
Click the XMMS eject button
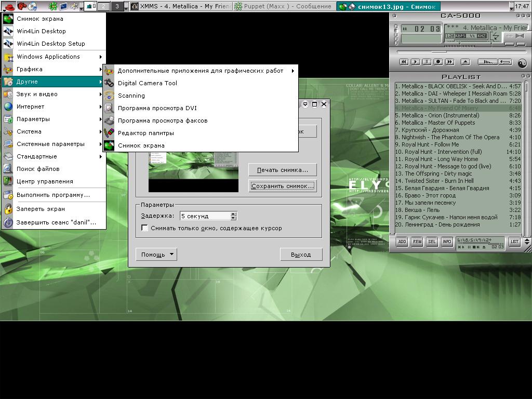pos(465,62)
